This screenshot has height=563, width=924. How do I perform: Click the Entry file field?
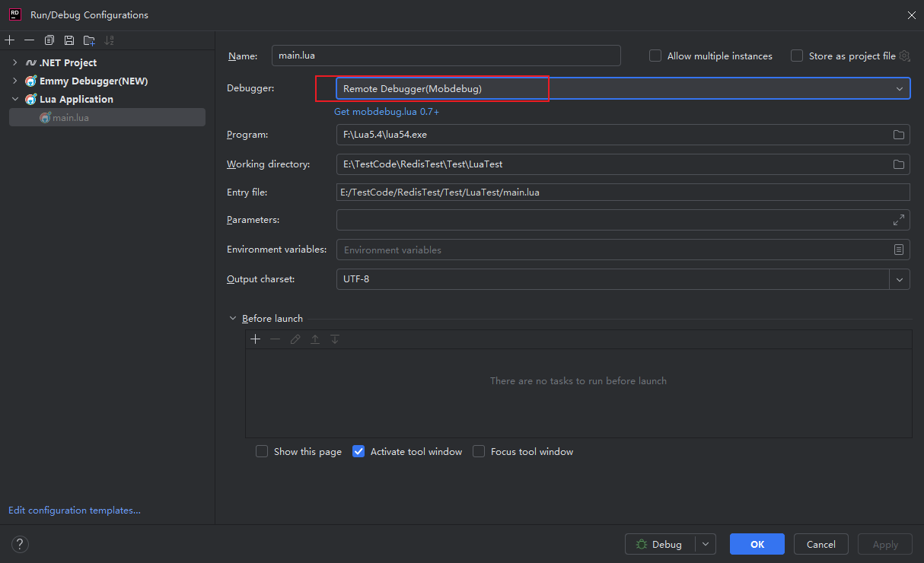pos(623,192)
